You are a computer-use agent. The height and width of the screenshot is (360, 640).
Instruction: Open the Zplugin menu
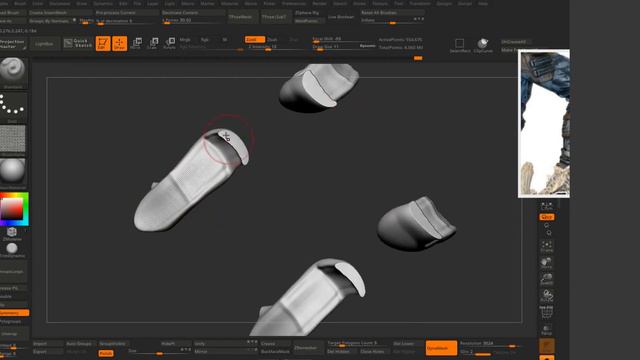[444, 3]
